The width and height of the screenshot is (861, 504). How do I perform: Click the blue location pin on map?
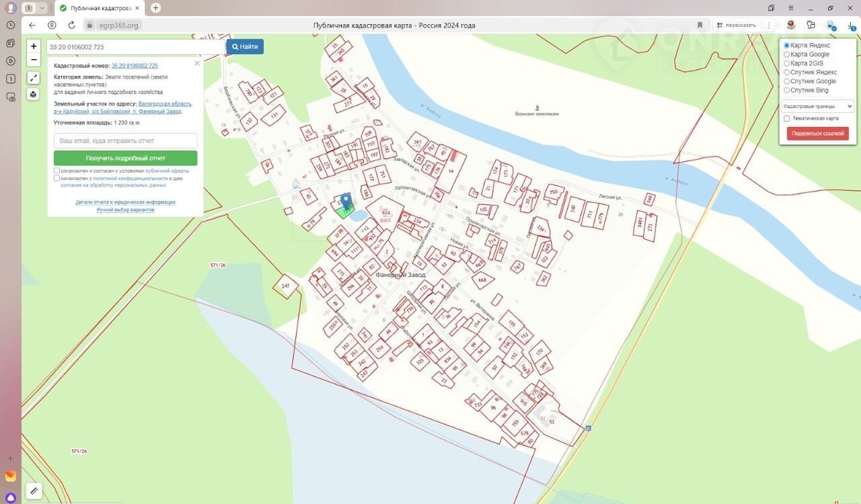tap(346, 201)
